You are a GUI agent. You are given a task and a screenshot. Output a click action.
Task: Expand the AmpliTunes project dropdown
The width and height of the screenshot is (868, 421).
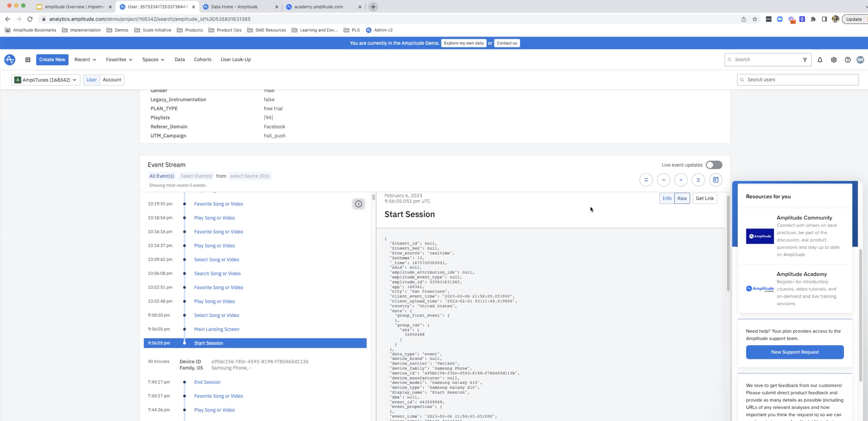point(46,80)
